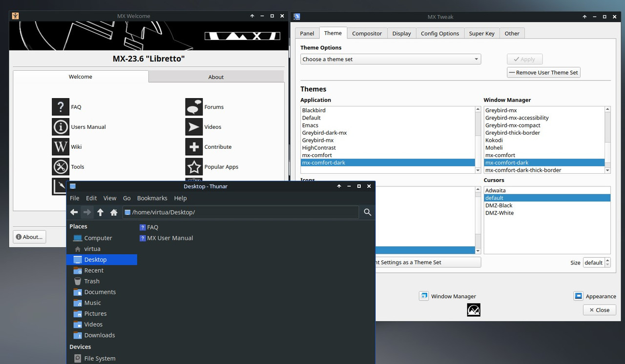625x364 pixels.
Task: Open the Choose a theme set dropdown
Action: (391, 59)
